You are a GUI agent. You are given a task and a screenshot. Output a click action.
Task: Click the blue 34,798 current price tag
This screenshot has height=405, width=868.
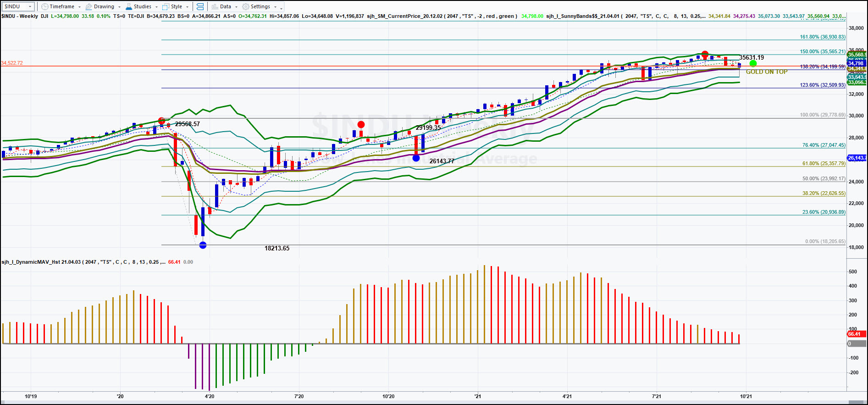(857, 64)
